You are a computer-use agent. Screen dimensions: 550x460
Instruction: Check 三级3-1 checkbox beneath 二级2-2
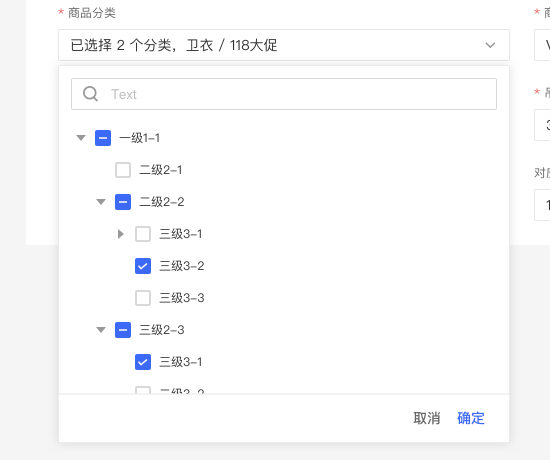[143, 234]
